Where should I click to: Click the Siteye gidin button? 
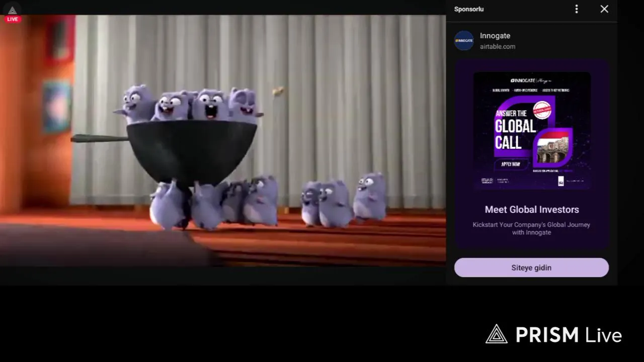pos(531,267)
